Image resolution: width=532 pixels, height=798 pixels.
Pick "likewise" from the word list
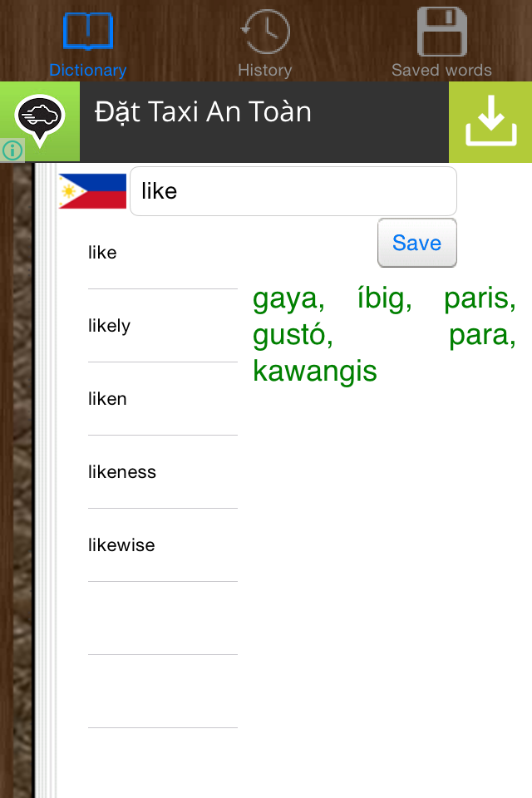[163, 545]
